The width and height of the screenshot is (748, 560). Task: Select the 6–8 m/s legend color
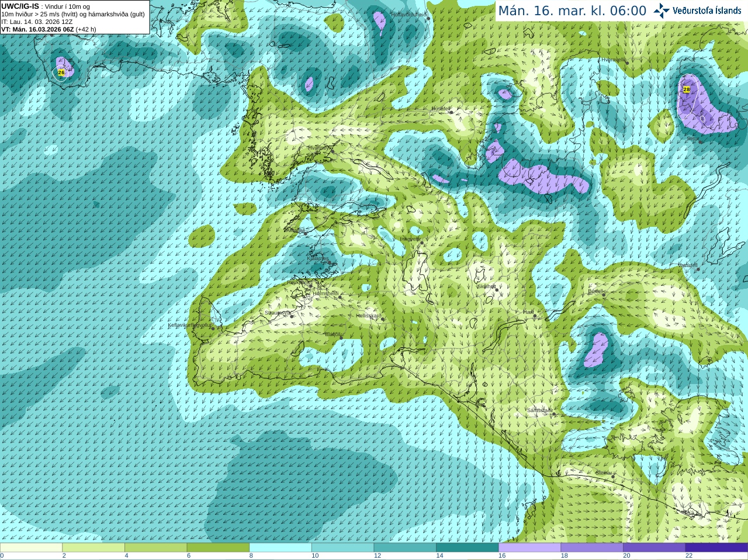tap(218, 548)
